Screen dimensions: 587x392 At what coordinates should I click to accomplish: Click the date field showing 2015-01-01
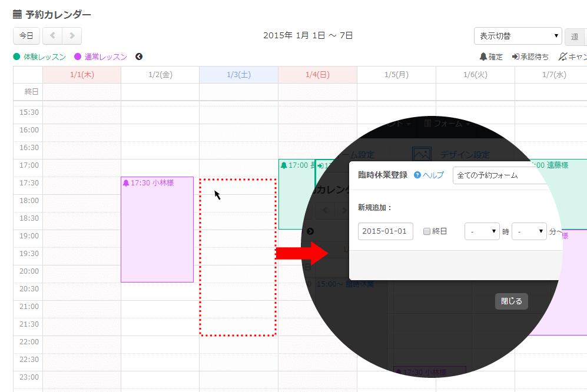[x=385, y=231]
